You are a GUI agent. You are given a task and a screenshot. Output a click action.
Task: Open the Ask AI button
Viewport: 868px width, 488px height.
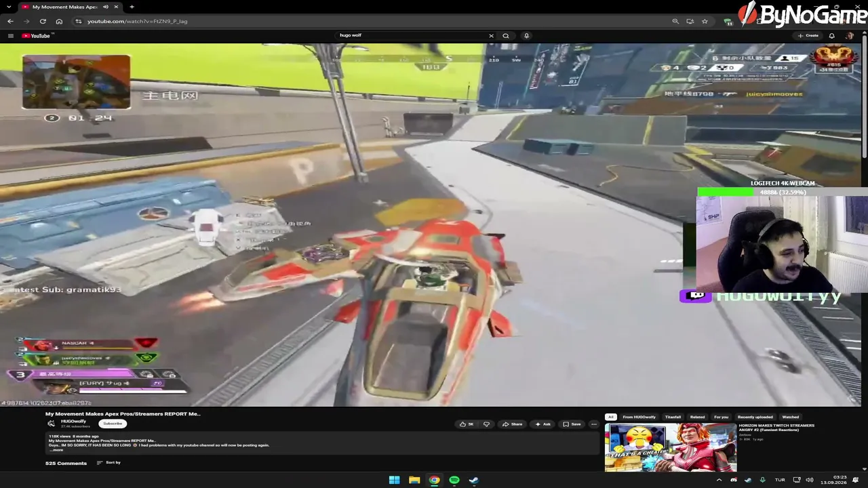[542, 424]
